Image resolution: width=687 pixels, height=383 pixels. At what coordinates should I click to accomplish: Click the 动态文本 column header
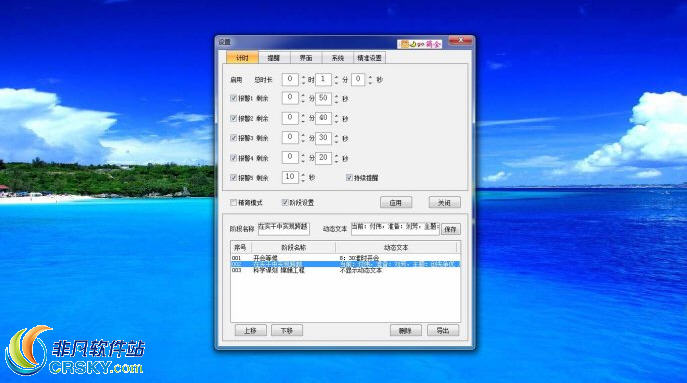click(396, 248)
